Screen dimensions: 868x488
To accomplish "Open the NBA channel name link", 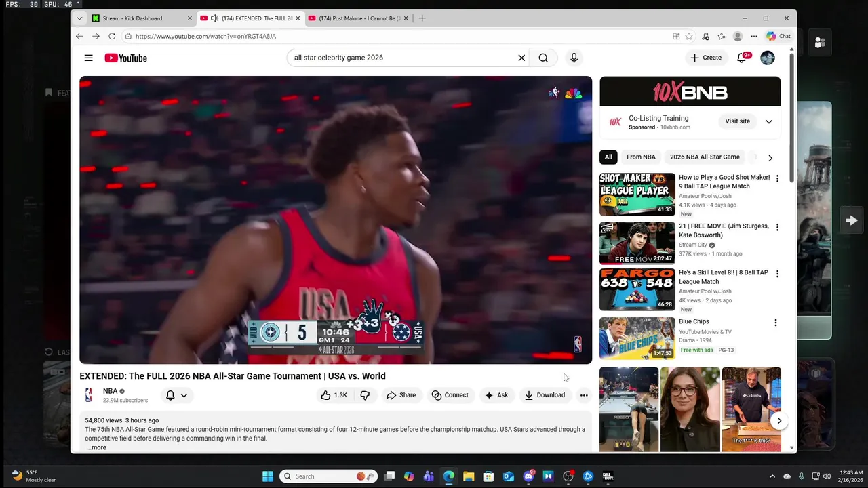I will [x=110, y=391].
